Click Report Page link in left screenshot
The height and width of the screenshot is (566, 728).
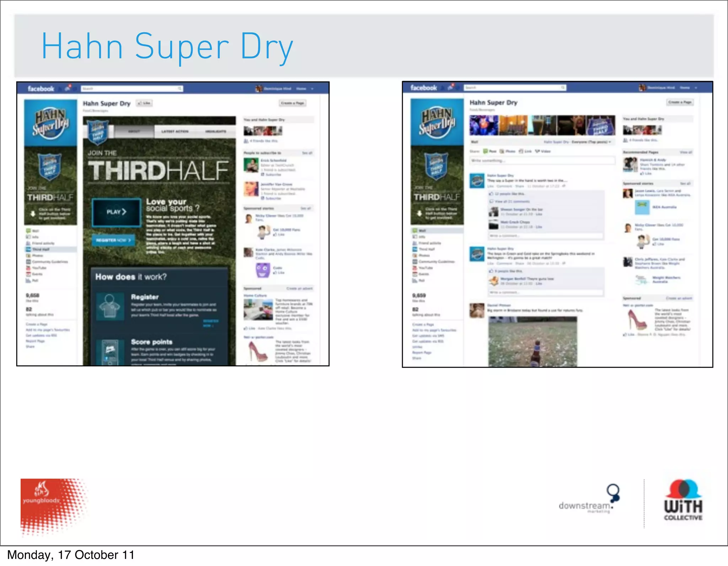(x=35, y=341)
